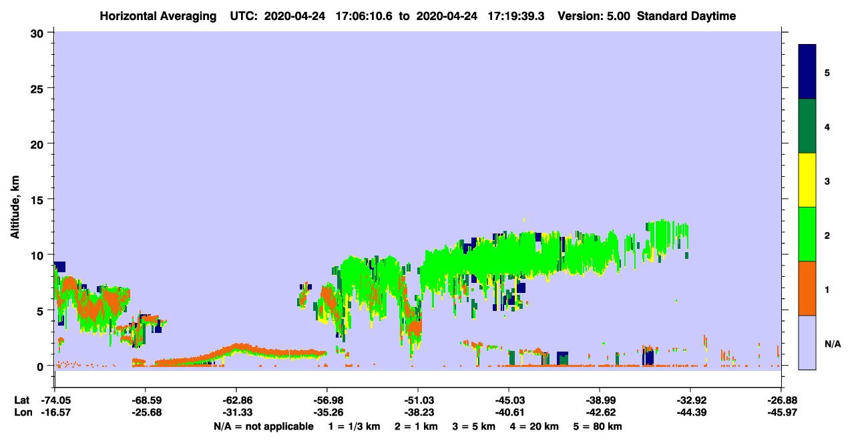Click the latitude value -68.59
Image resolution: width=868 pixels, height=445 pixels.
point(146,400)
